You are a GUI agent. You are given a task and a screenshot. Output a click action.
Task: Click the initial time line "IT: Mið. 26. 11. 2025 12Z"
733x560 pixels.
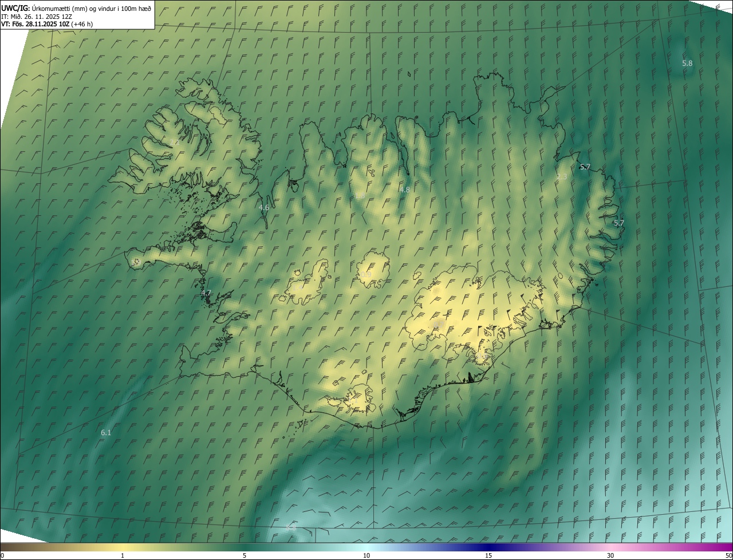(x=36, y=17)
